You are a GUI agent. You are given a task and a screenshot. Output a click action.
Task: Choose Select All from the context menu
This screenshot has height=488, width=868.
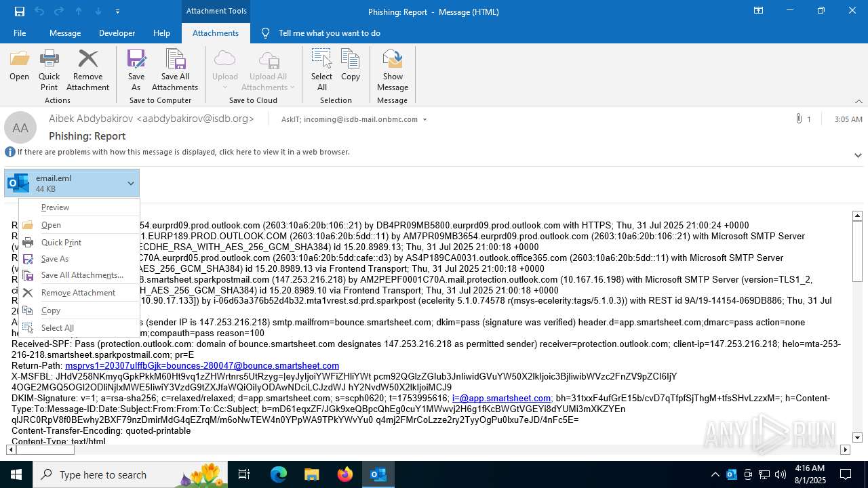(x=79, y=328)
